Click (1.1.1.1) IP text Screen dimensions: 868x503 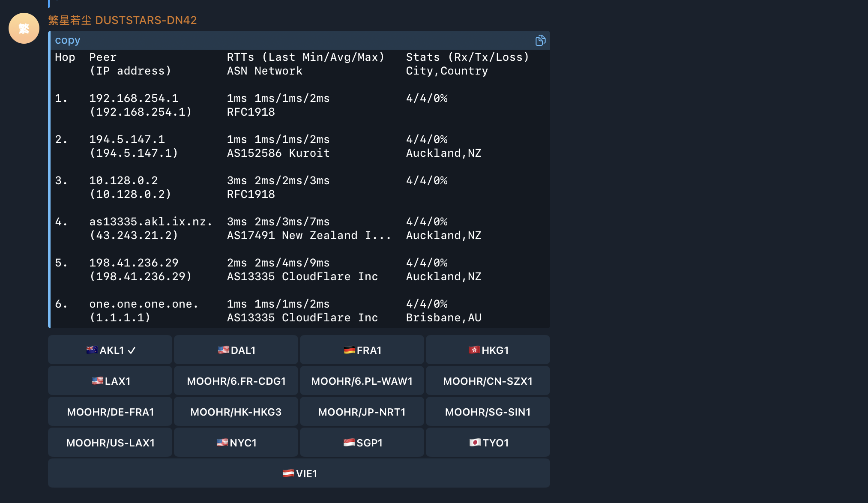pos(120,318)
